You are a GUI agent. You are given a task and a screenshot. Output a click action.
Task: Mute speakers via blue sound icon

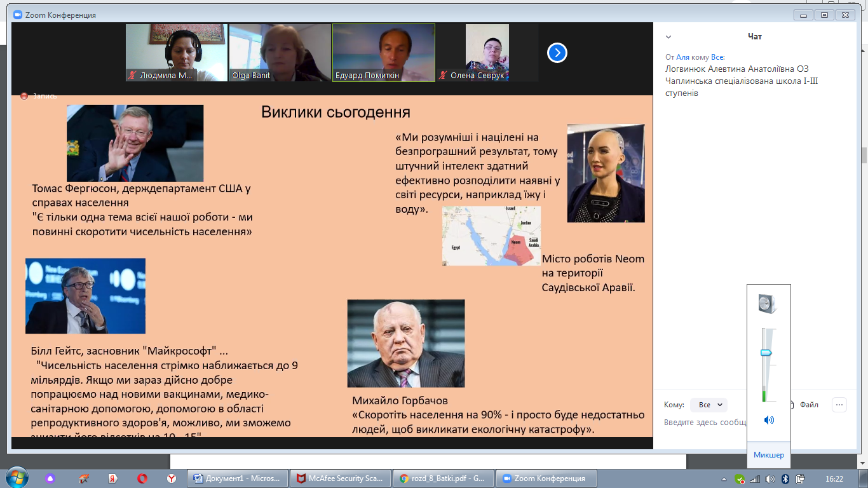(x=769, y=420)
